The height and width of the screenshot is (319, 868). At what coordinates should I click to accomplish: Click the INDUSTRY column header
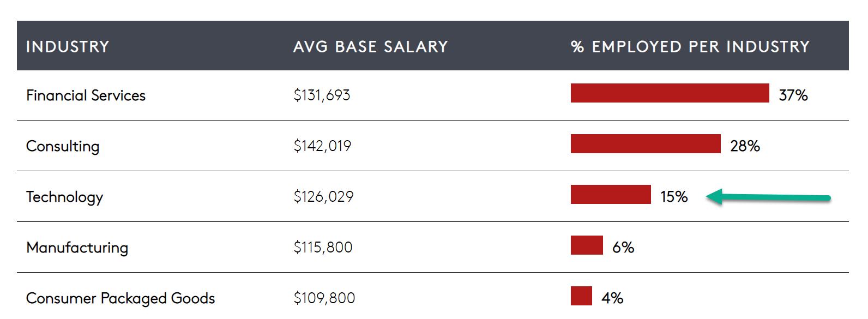[68, 47]
